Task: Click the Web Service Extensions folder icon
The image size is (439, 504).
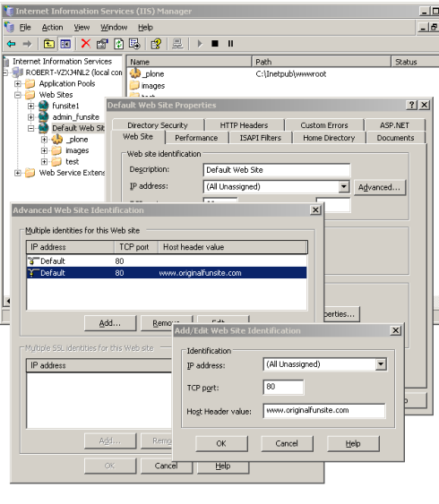Action: click(x=30, y=173)
